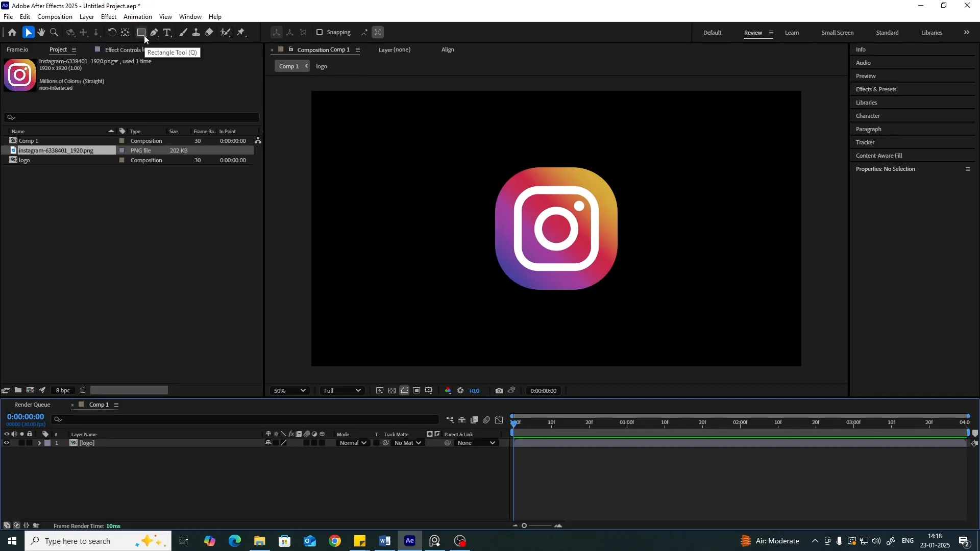Reset exposure with the aperture icon
The height and width of the screenshot is (551, 980).
pos(460,391)
